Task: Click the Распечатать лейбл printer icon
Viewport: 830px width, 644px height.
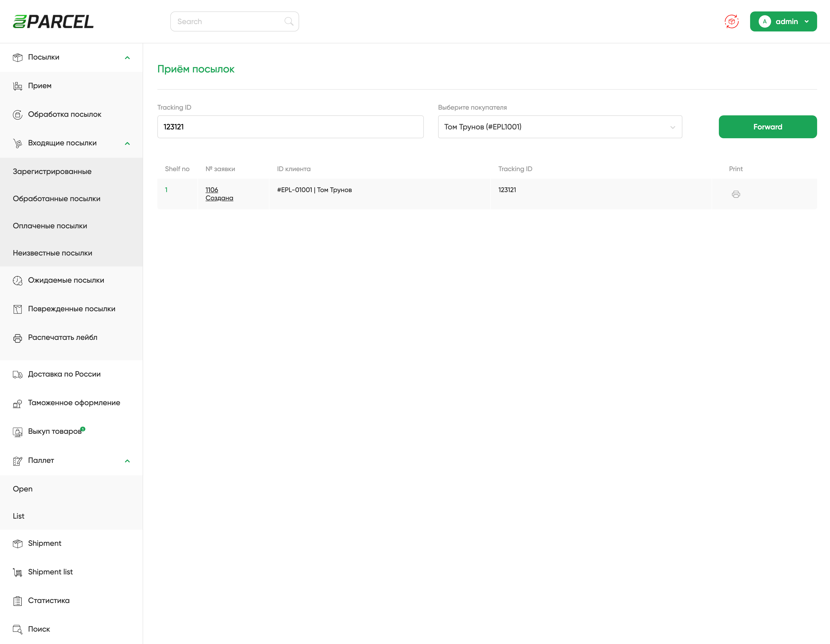Action: pos(17,338)
